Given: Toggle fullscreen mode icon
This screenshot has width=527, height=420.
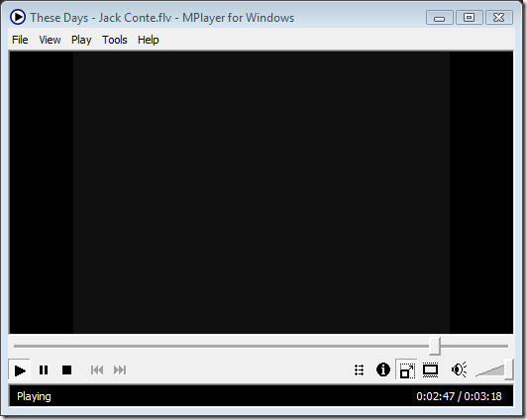Looking at the screenshot, I should click(431, 369).
